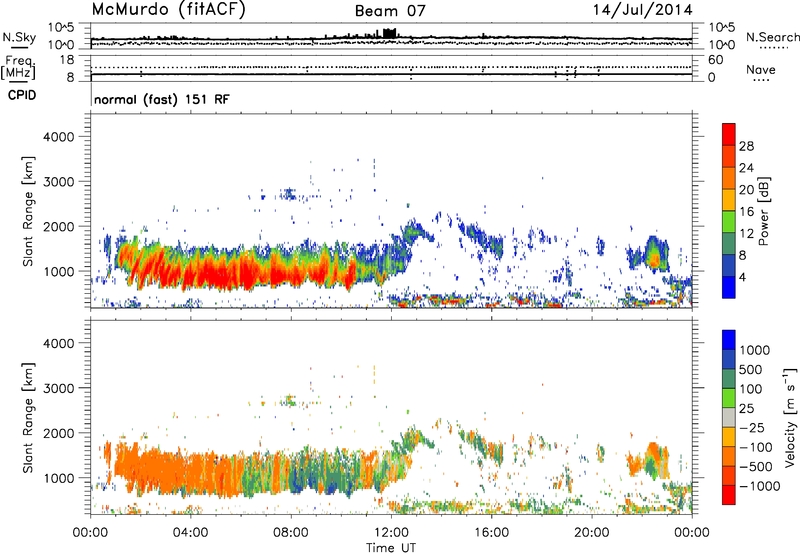Screen dimensions: 800x554
Task: Click the "20:00" time tick label
Action: (592, 533)
